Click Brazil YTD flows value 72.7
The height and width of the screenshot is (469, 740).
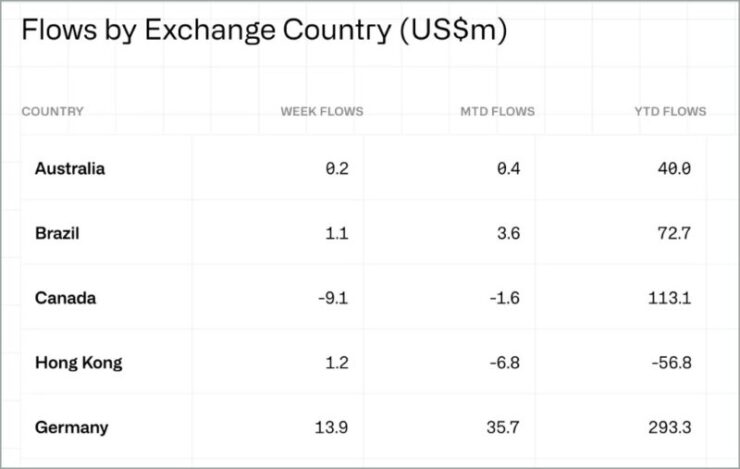[674, 233]
